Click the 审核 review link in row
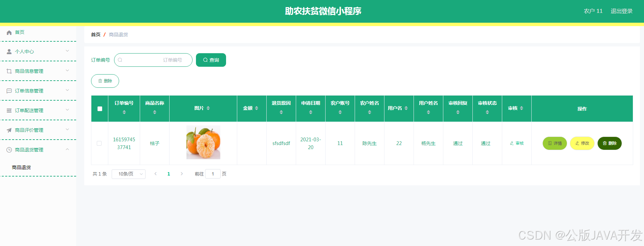The height and width of the screenshot is (246, 644). pos(517,143)
